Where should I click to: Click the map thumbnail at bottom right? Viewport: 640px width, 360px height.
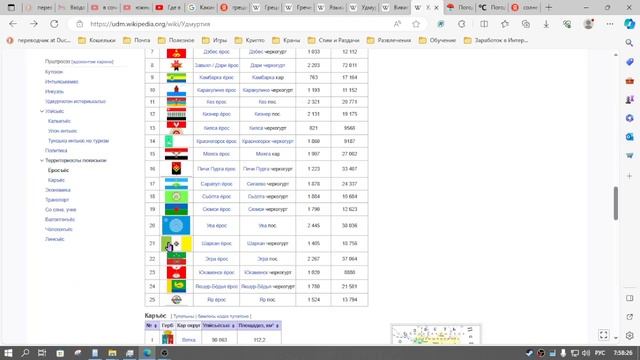coord(436,335)
